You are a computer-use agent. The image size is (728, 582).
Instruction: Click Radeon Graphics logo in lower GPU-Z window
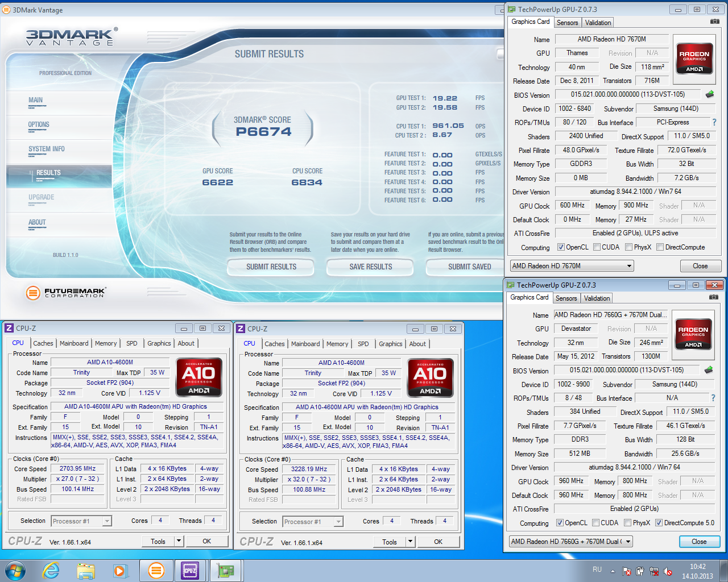(693, 334)
